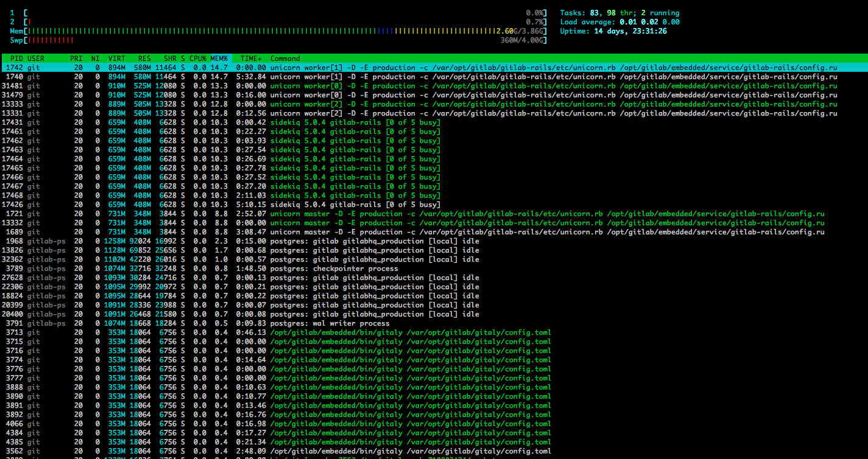The image size is (868, 459).
Task: Sort processes by the Command column
Action: coord(284,58)
